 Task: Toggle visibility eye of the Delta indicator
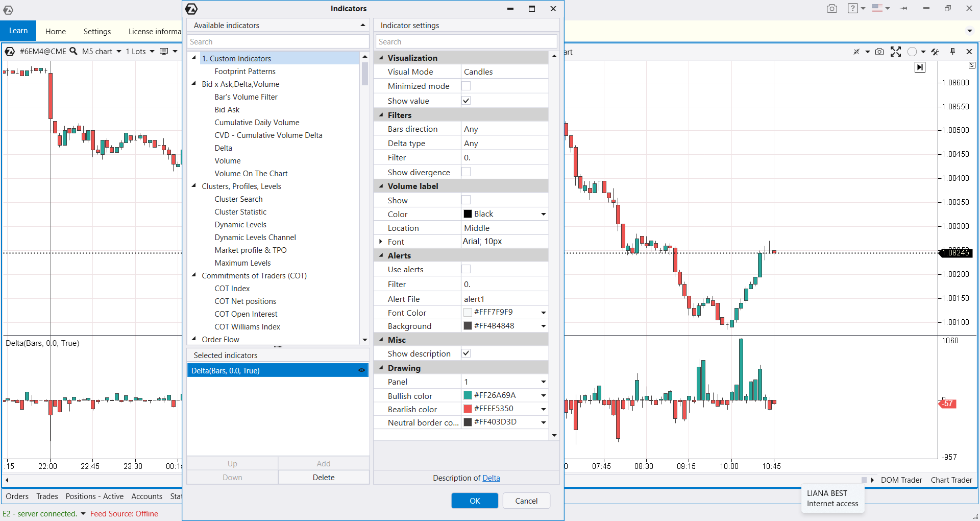click(x=361, y=370)
